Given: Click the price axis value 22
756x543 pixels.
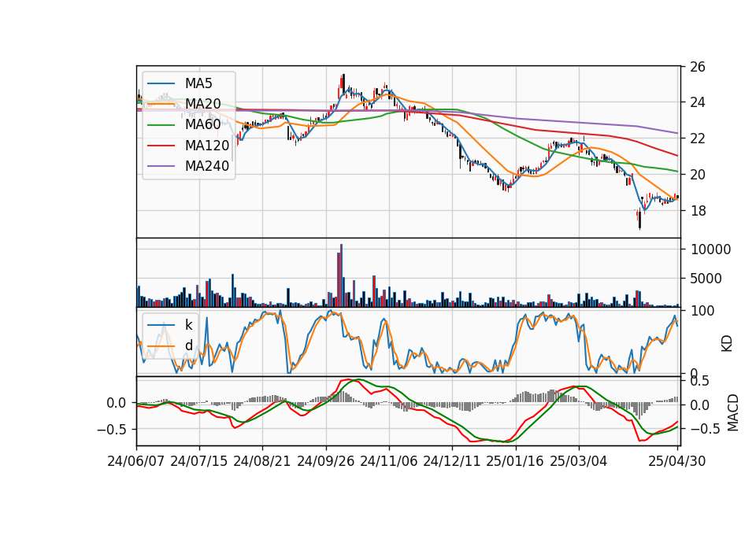Looking at the screenshot, I should (697, 139).
